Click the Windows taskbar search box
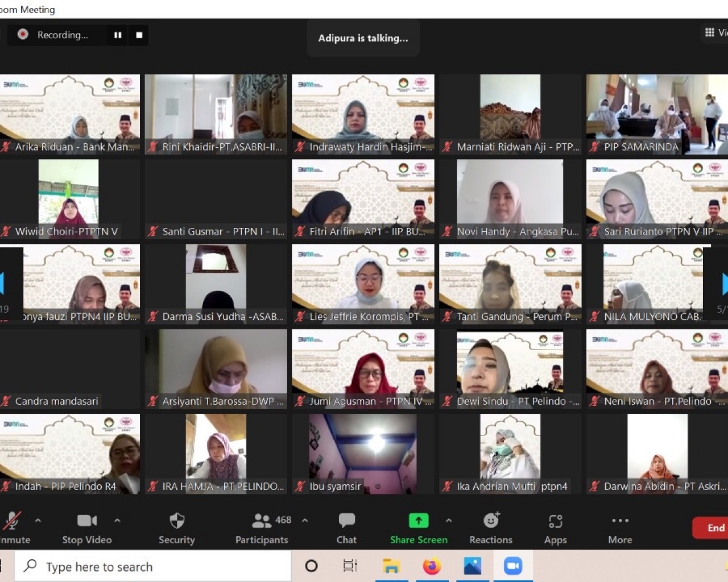Viewport: 728px width, 582px height. (x=154, y=567)
